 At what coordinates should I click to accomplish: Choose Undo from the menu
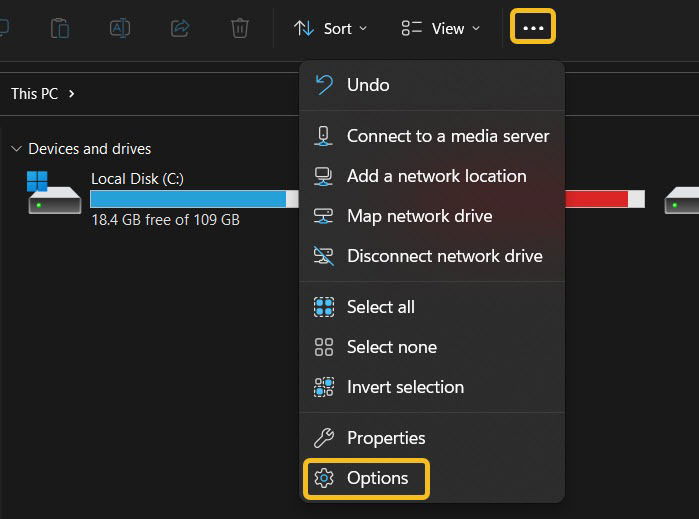(432, 85)
